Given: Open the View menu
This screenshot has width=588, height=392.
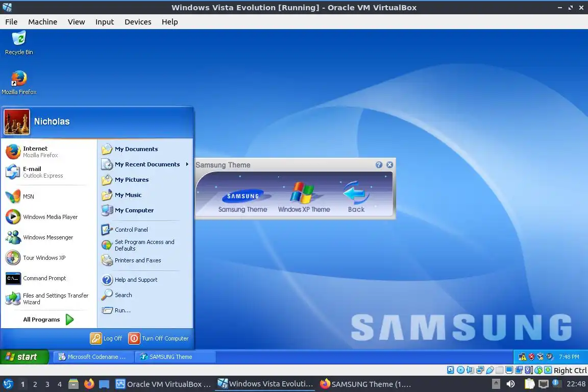Looking at the screenshot, I should [x=76, y=22].
